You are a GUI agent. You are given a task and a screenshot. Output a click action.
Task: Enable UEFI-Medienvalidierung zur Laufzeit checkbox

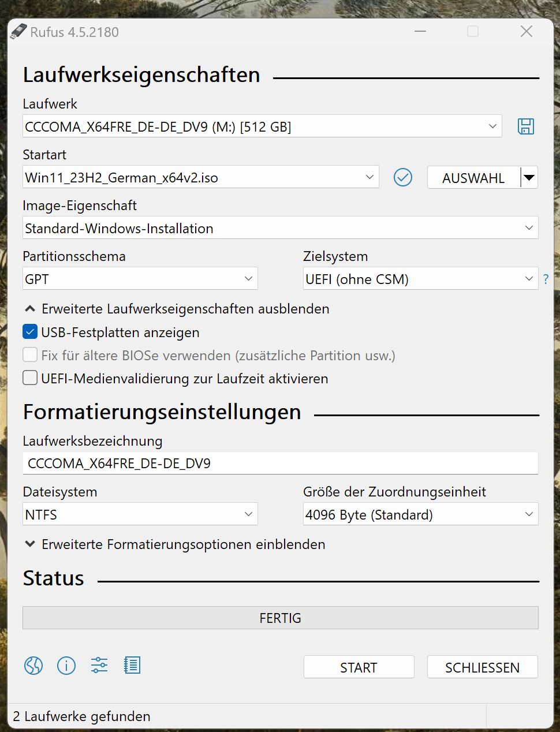click(x=30, y=378)
